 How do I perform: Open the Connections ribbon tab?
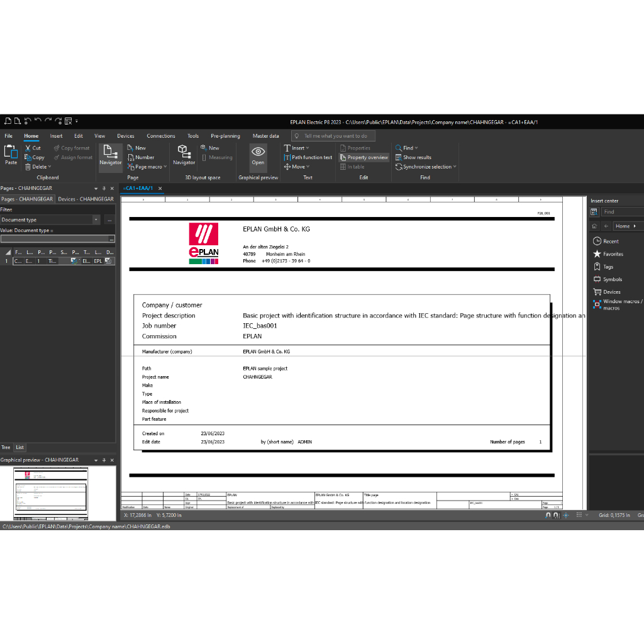pyautogui.click(x=161, y=136)
